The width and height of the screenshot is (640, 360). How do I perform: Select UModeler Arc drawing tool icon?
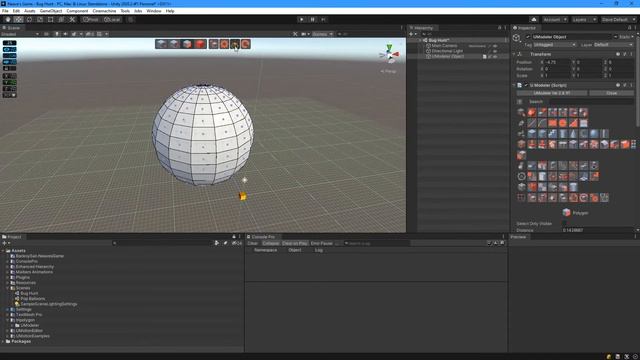pyautogui.click(x=542, y=123)
